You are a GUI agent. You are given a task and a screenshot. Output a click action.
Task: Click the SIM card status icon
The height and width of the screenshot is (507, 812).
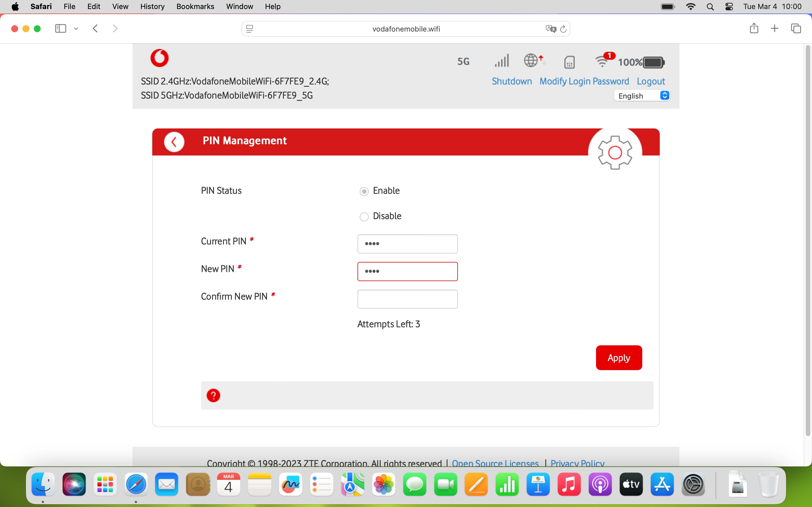(x=570, y=62)
